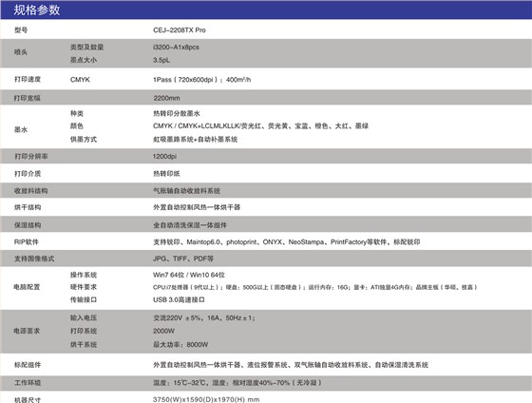Click the 保湿结构 row label

[x=28, y=225]
